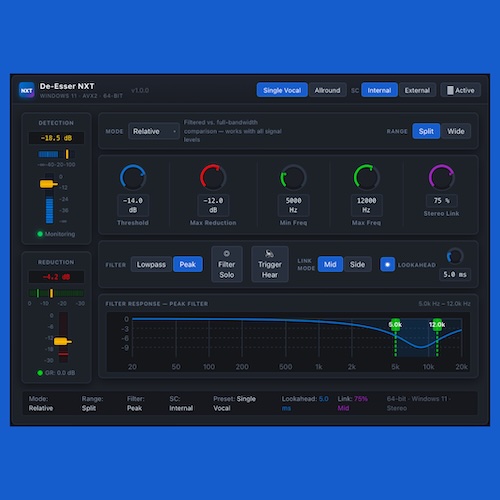Click 'GR: 0.0 dB' readout text
500x500 pixels.
(60, 373)
